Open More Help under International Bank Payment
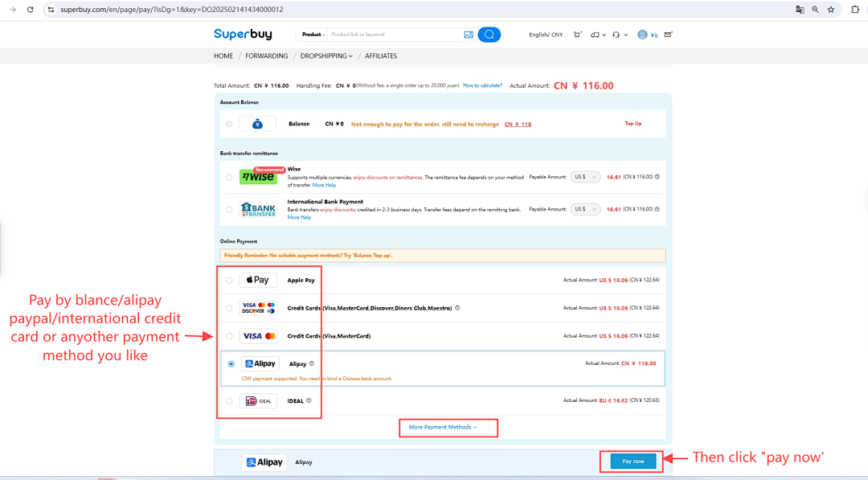868x480 pixels. click(x=299, y=218)
